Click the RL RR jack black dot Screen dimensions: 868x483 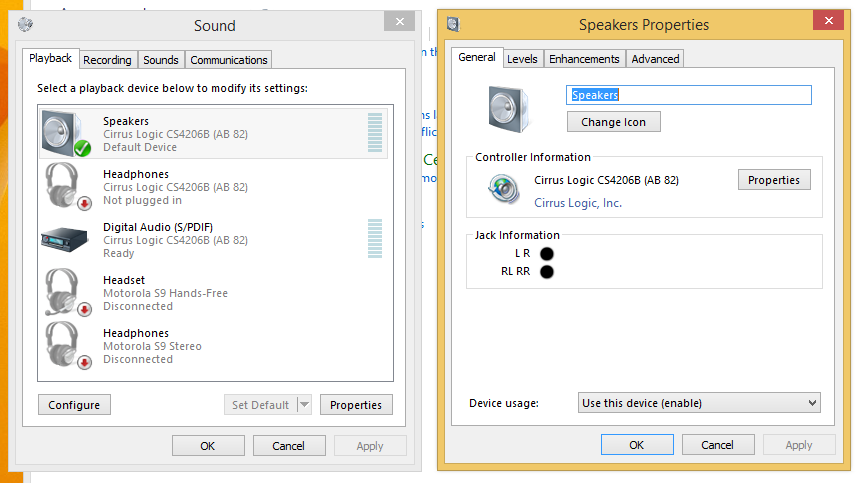[x=546, y=272]
